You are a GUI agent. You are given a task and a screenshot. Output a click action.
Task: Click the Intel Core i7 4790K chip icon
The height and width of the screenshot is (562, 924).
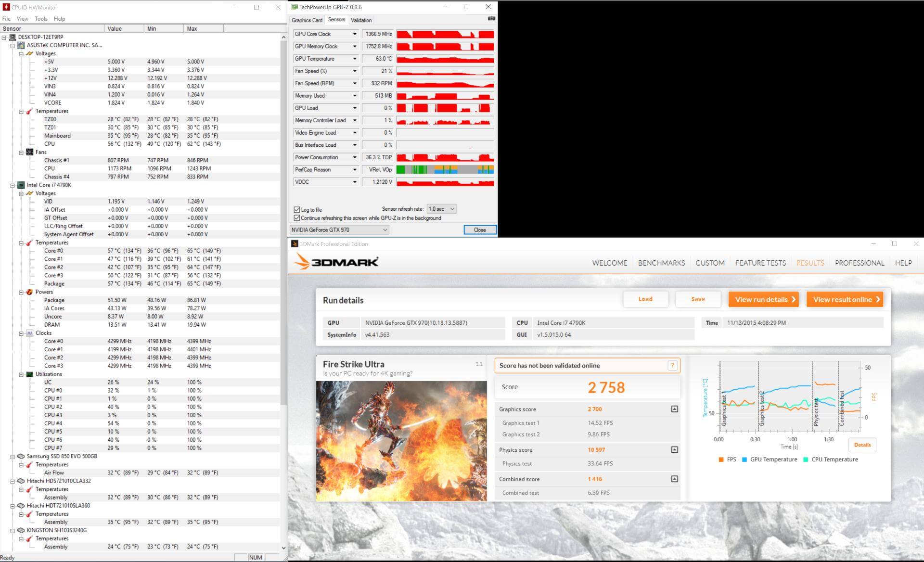(x=21, y=185)
